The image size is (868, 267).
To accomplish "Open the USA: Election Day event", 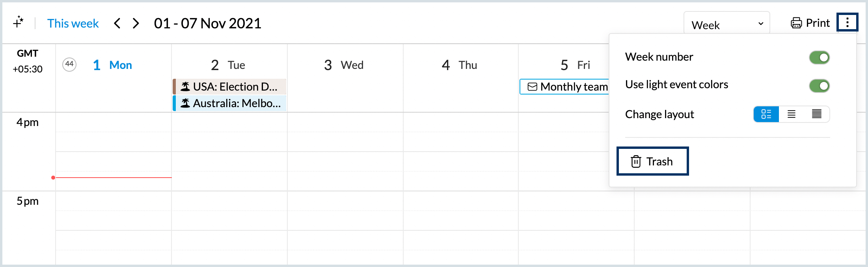I will (229, 87).
